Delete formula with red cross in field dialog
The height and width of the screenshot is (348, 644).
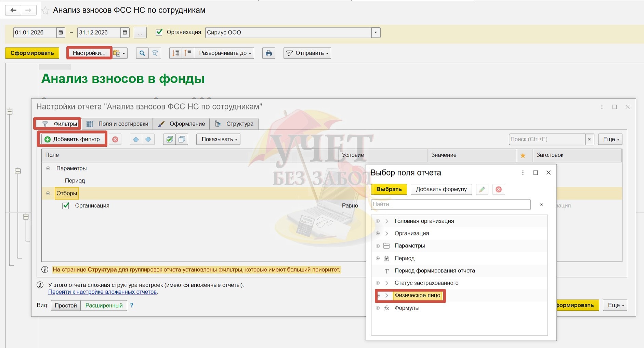pos(499,189)
